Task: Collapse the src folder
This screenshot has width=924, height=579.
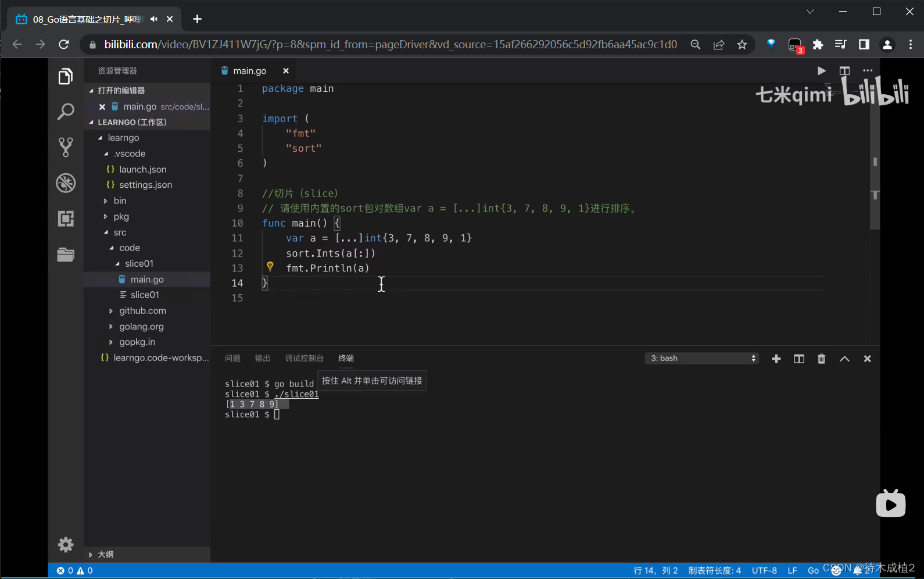Action: 106,232
